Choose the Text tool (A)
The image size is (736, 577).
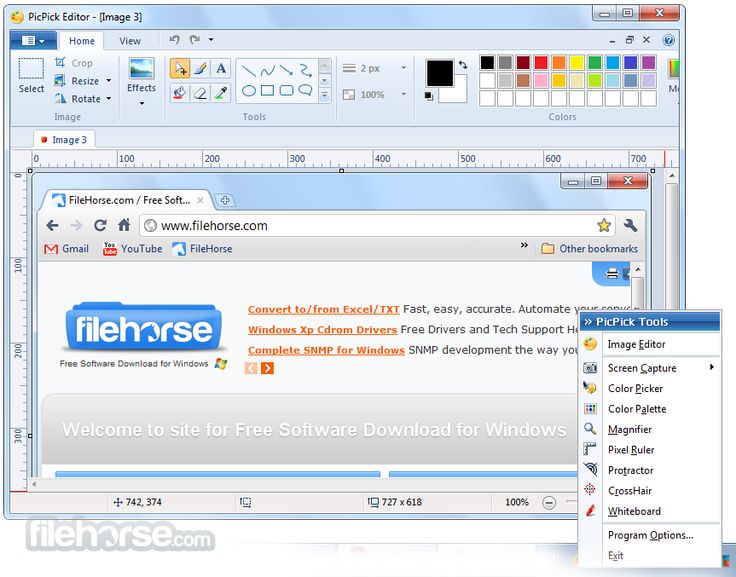pos(221,69)
